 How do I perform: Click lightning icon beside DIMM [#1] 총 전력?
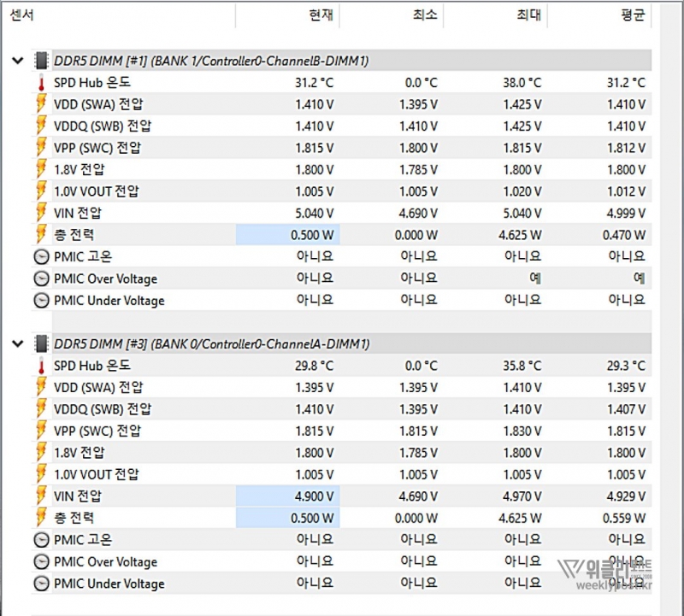tap(41, 235)
